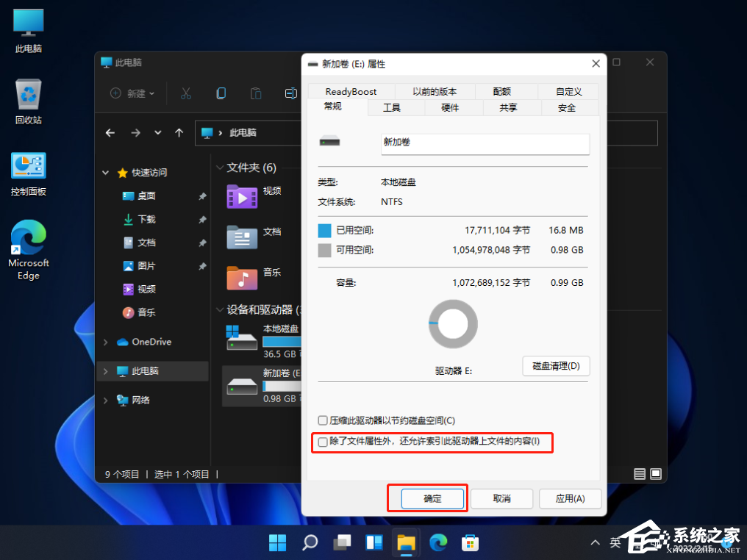Show hidden system tray icons chevron
This screenshot has width=747, height=560.
tap(595, 542)
